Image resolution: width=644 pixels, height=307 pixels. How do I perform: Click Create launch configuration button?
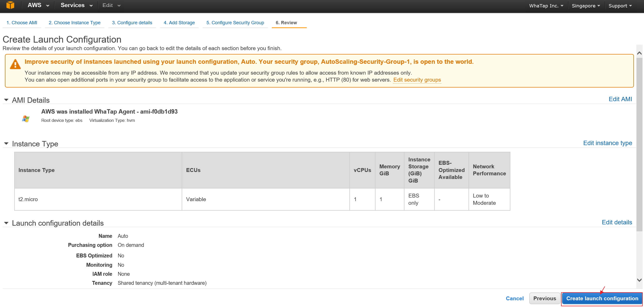(602, 298)
